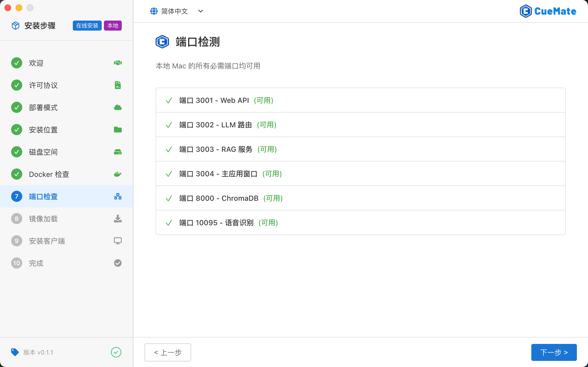Click the network icon beside 端口检查

pyautogui.click(x=118, y=197)
